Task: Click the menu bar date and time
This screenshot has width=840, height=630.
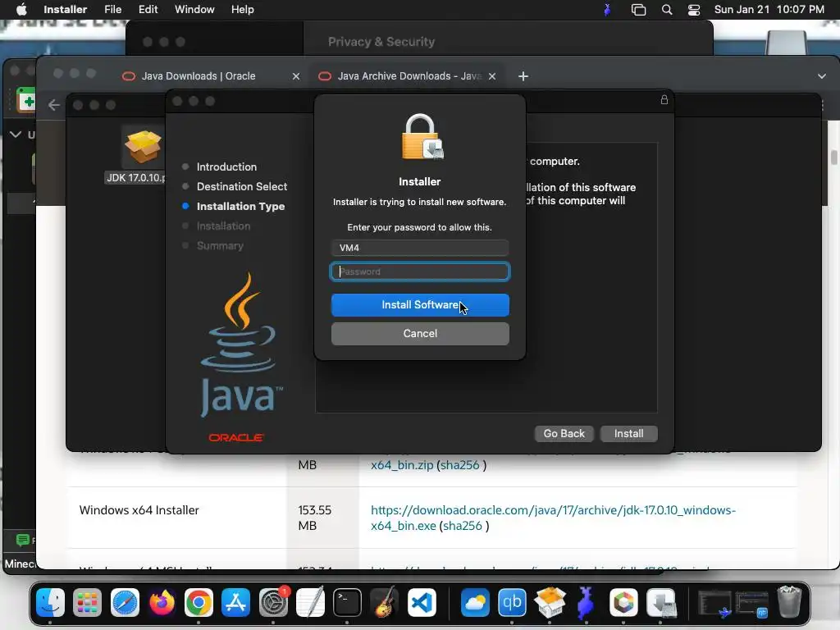Action: click(x=769, y=10)
